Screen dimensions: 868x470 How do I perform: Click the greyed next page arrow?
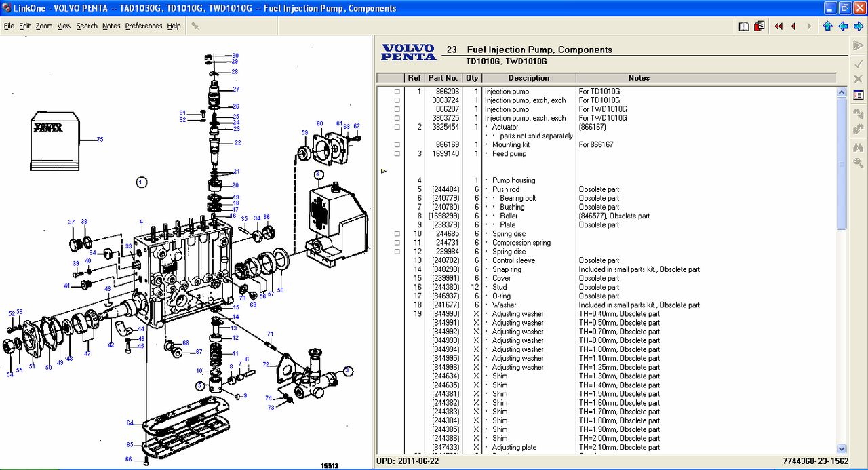809,26
